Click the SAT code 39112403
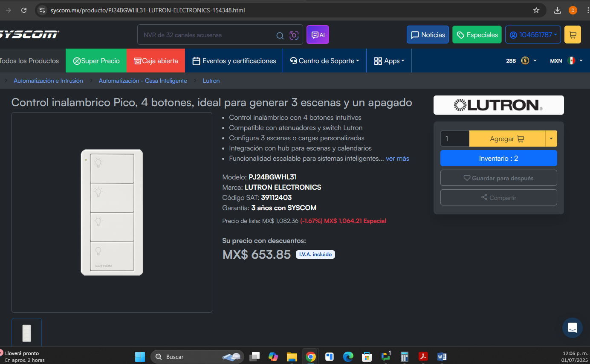Image resolution: width=590 pixels, height=364 pixels. pos(276,197)
